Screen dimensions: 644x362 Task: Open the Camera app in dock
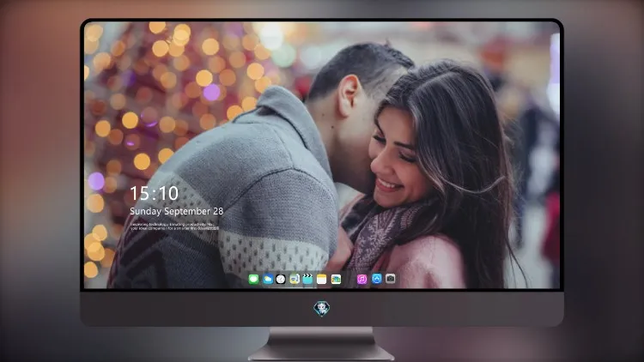[x=391, y=279]
